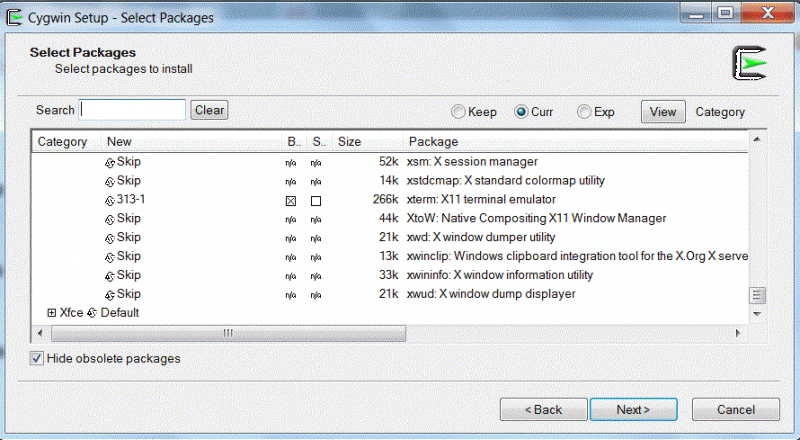800x440 pixels.
Task: Click the Skip label in xwud row
Action: pyautogui.click(x=129, y=294)
